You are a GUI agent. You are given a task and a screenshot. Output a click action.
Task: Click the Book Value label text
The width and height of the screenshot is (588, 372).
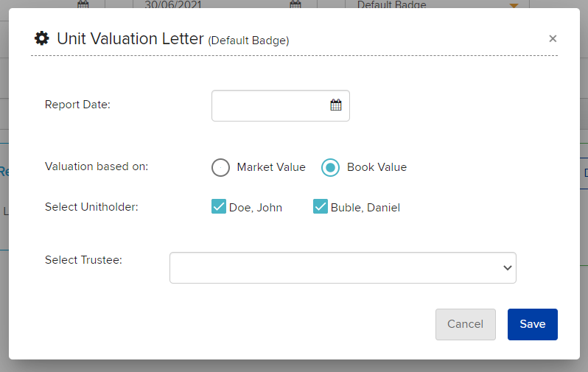(377, 167)
